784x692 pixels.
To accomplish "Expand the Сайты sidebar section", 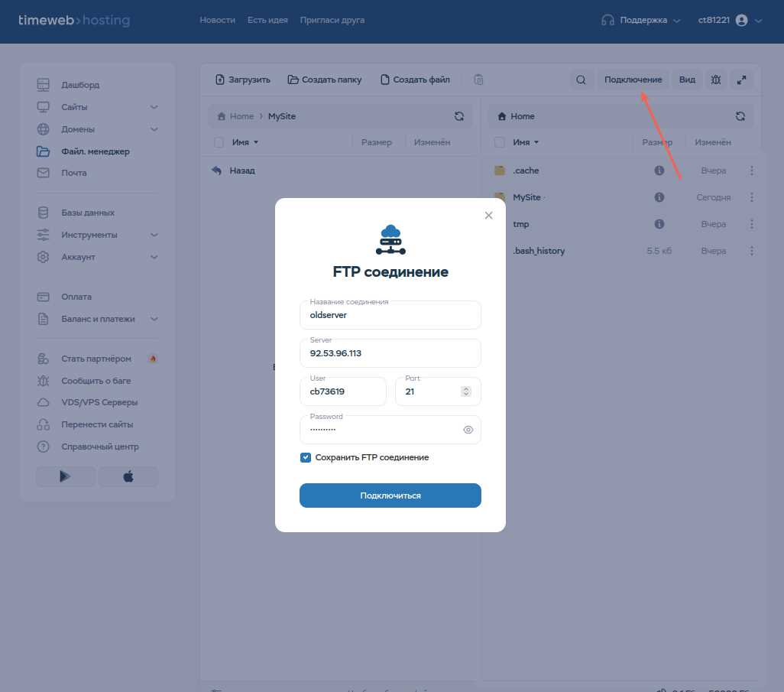I will coord(154,107).
